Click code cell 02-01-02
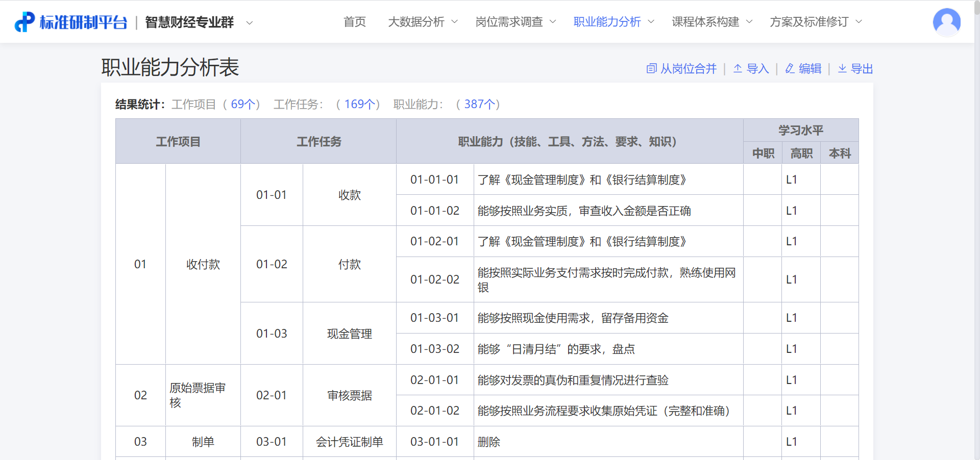This screenshot has width=980, height=460. click(435, 411)
